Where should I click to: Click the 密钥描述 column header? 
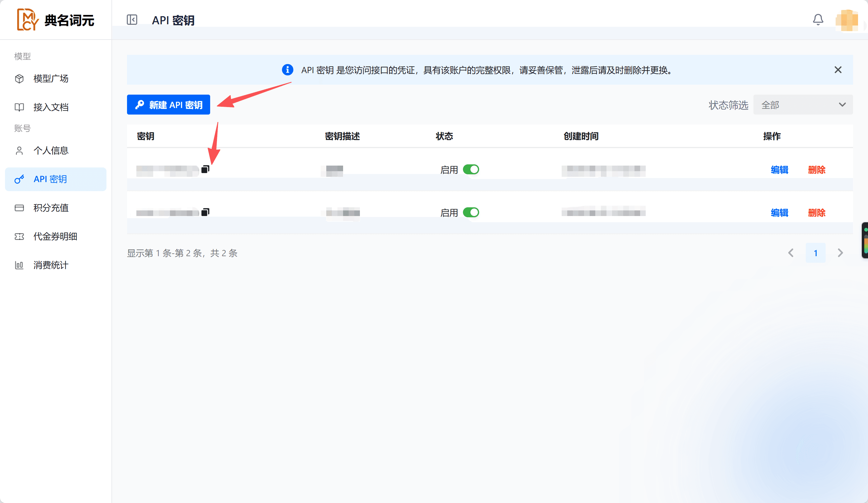[x=342, y=136]
